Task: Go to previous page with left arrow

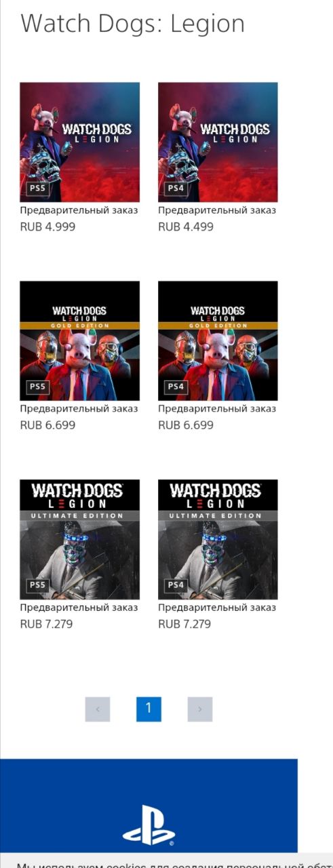Action: point(98,709)
